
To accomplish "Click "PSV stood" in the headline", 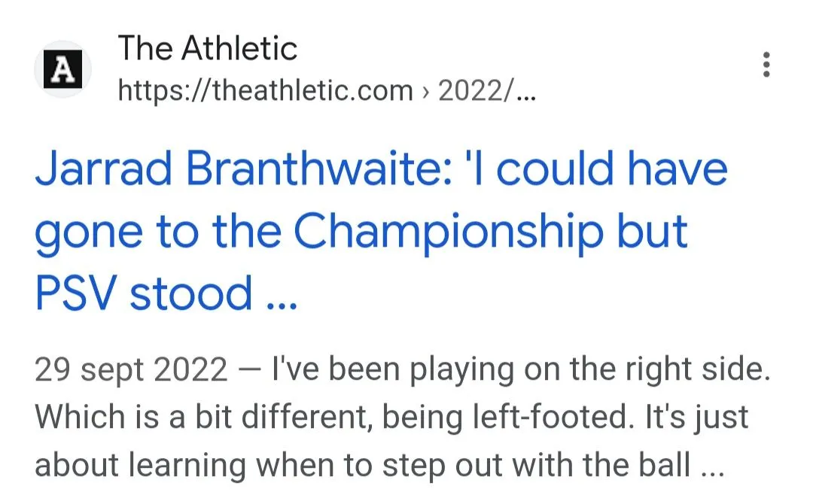I will point(143,293).
